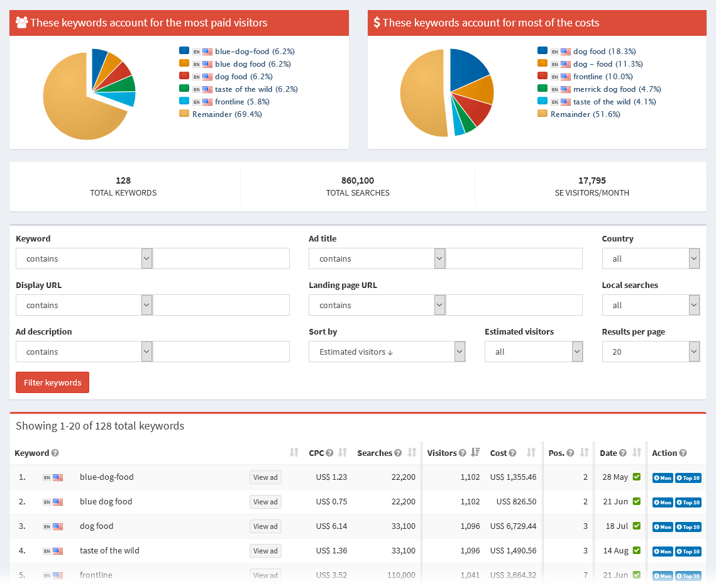The height and width of the screenshot is (588, 716).
Task: Click the US flag icon on the blue-dog-food row
Action: coord(58,477)
